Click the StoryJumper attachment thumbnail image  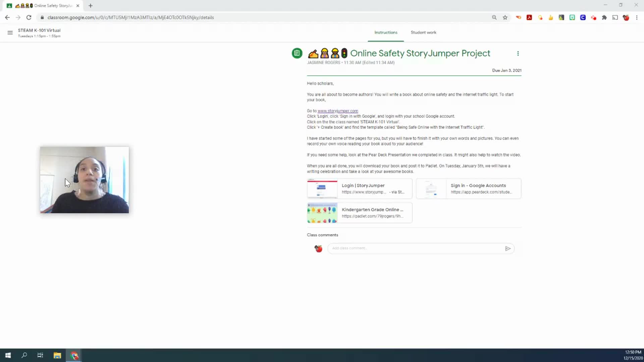pos(322,189)
